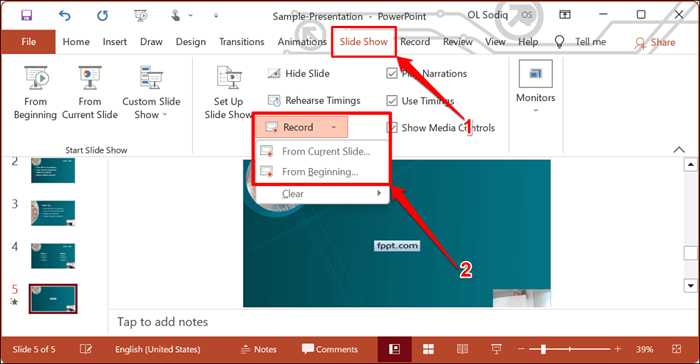Start slideshow From Current Slide icon
The height and width of the screenshot is (364, 700).
point(90,77)
